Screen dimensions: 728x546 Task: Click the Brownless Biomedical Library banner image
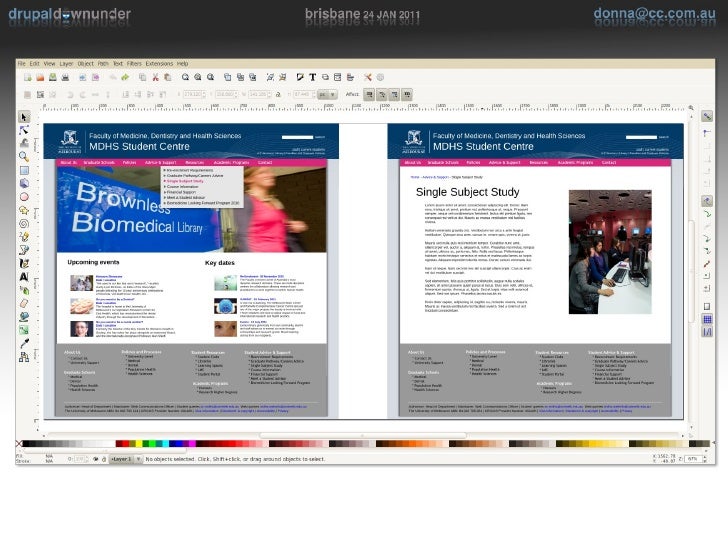click(191, 209)
